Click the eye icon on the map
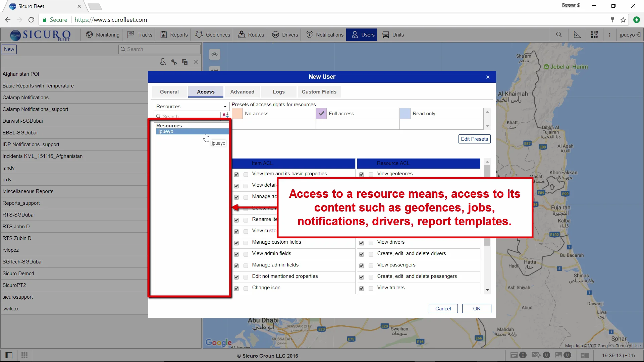 pyautogui.click(x=215, y=54)
